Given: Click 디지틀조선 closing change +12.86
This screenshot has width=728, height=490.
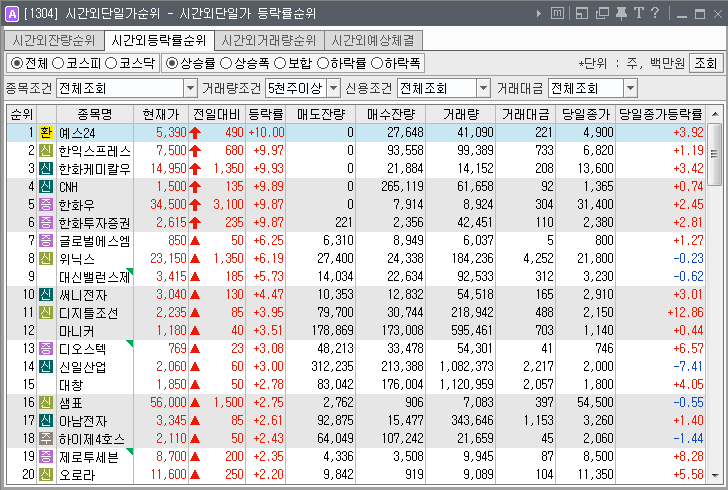Looking at the screenshot, I should 685,313.
